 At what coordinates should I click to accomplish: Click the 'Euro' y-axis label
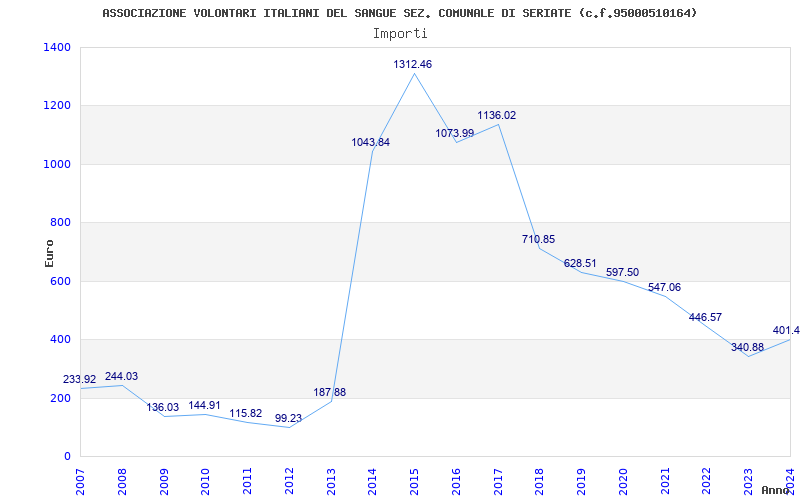(49, 253)
